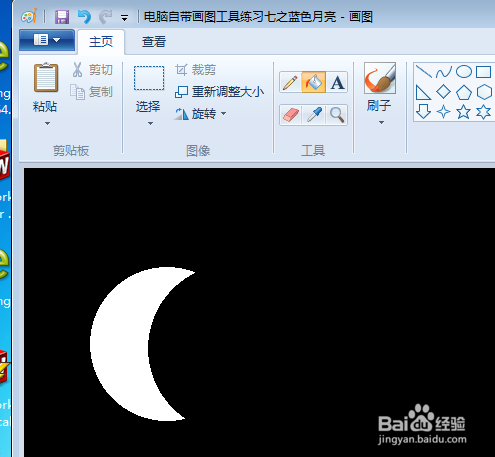
Task: Choose the Five-point star shape
Action: (464, 112)
